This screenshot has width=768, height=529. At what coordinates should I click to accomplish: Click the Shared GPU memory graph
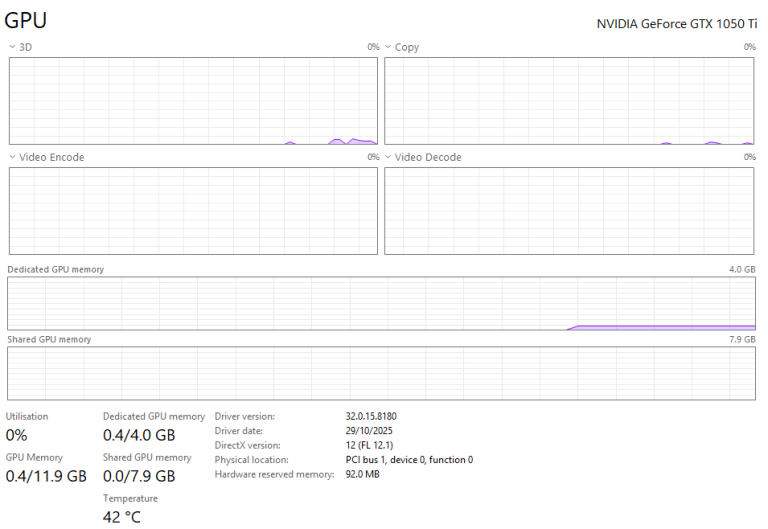tap(381, 373)
